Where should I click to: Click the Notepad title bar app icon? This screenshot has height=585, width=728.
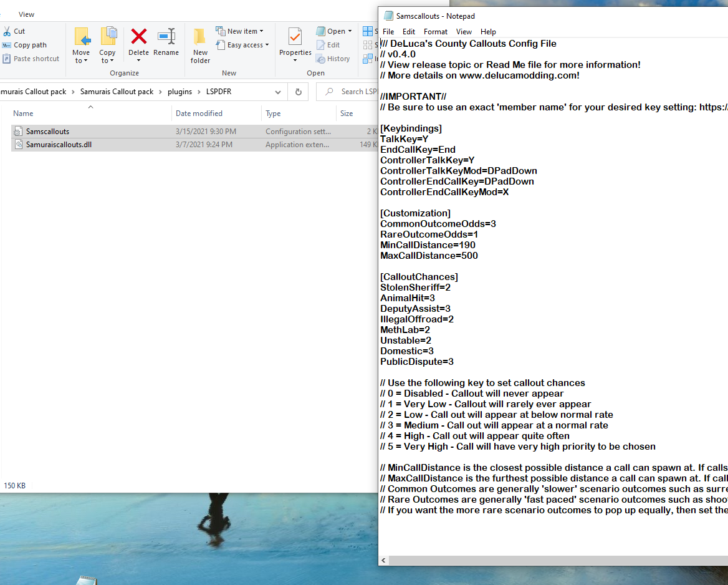(388, 16)
